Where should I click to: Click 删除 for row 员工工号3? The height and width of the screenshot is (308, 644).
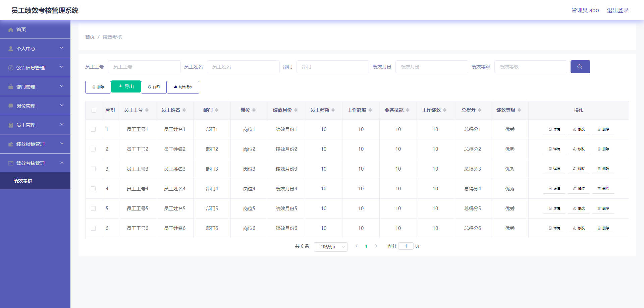coord(603,169)
